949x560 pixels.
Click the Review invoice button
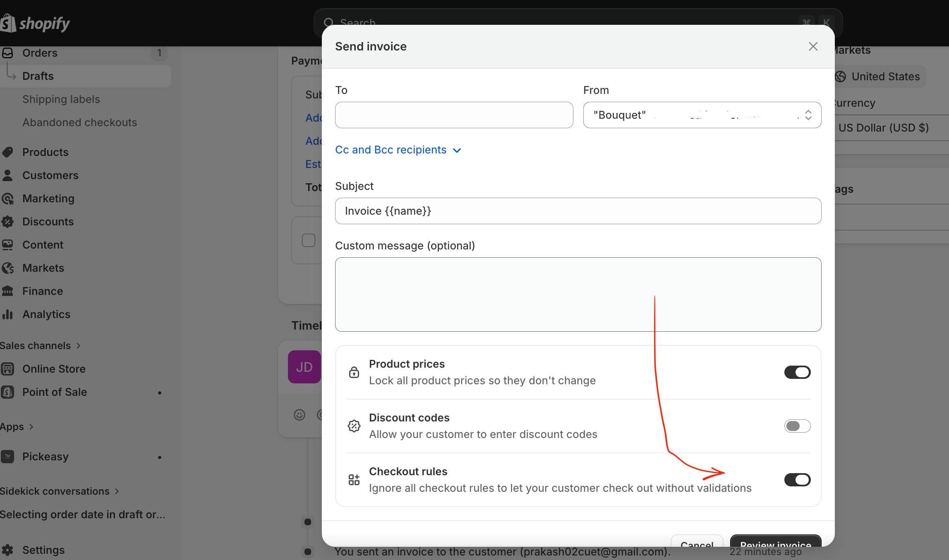pyautogui.click(x=775, y=542)
